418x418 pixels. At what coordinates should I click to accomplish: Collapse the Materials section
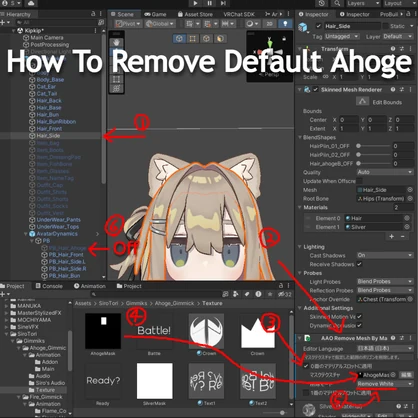(x=299, y=207)
